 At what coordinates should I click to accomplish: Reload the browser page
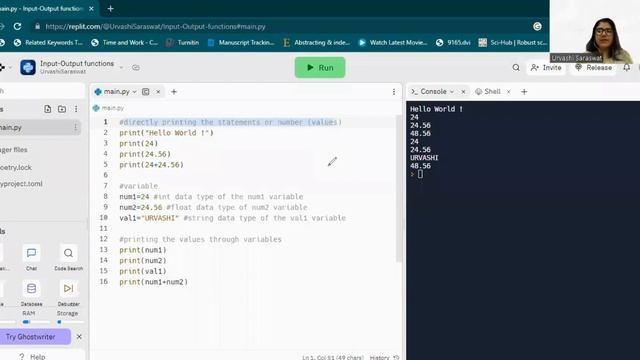(17, 27)
